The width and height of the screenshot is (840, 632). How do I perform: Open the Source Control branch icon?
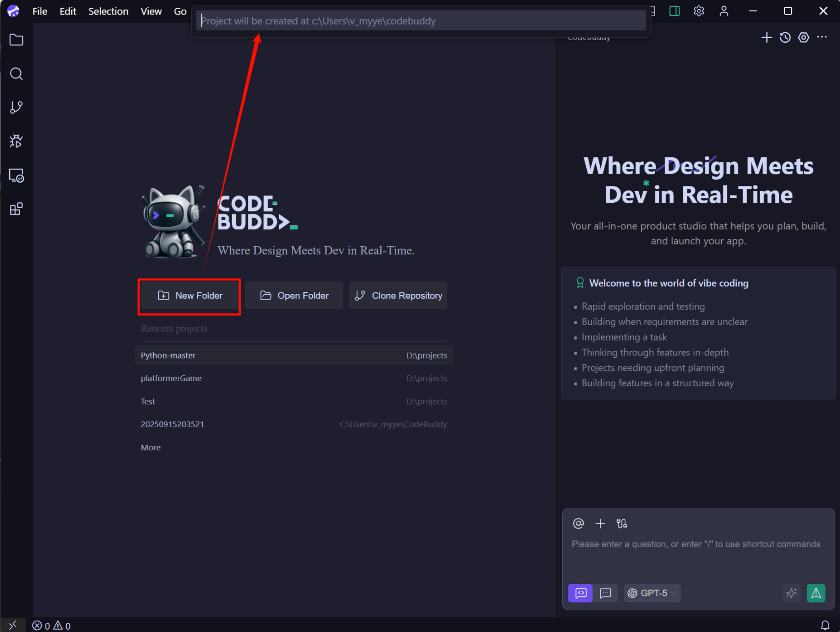16,107
